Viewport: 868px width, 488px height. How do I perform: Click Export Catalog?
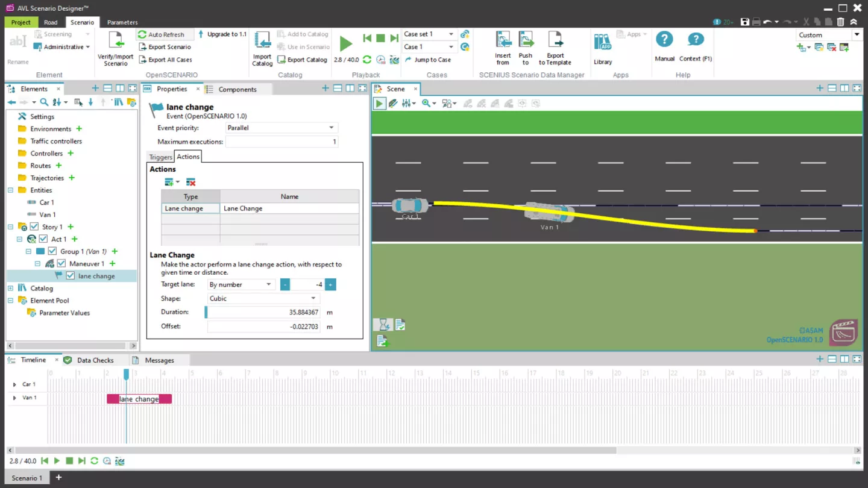(x=302, y=60)
